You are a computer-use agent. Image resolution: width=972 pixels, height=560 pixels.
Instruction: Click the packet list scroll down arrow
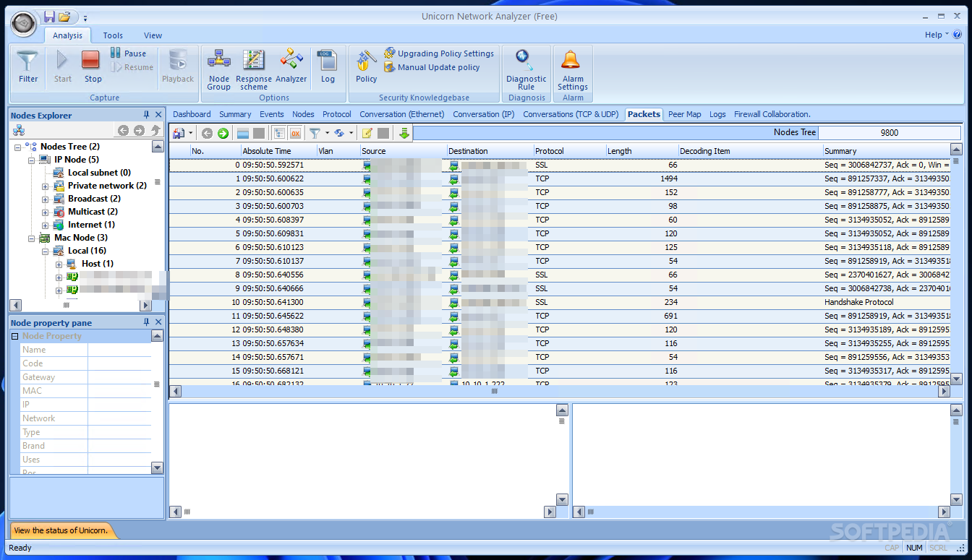point(956,379)
